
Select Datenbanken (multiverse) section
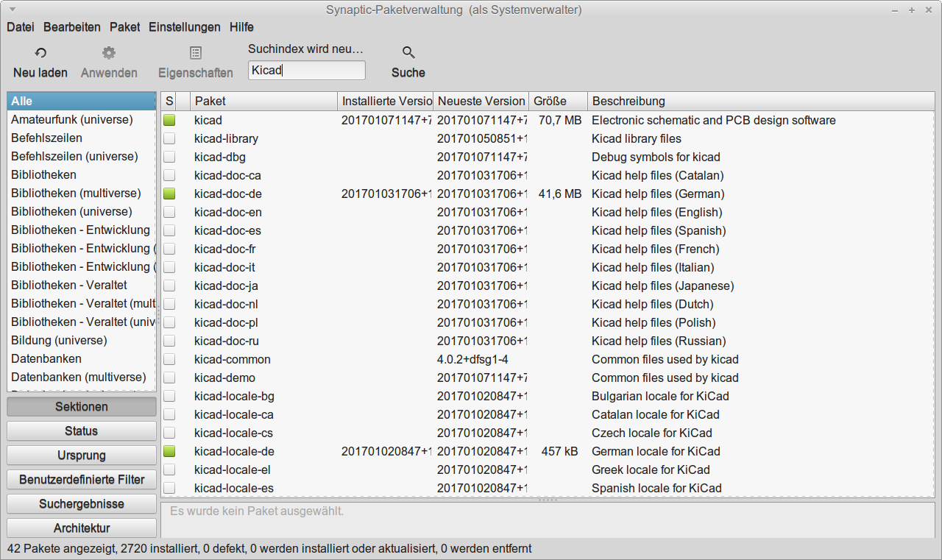81,378
